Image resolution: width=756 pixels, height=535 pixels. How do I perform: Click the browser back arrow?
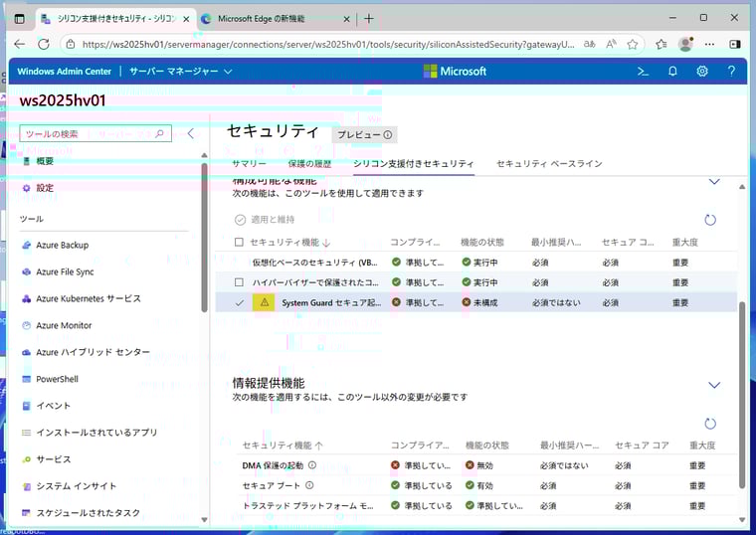click(19, 45)
